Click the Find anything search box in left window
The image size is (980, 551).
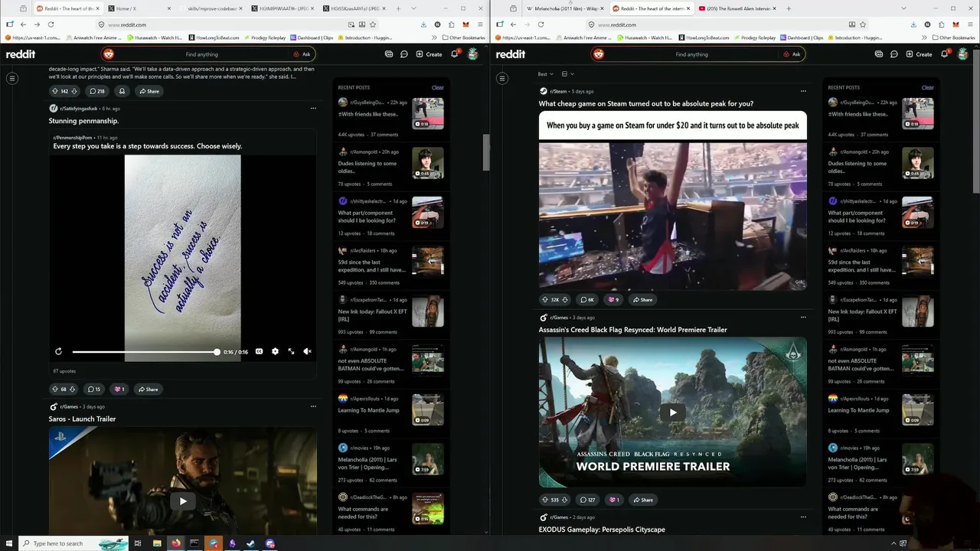coord(201,54)
